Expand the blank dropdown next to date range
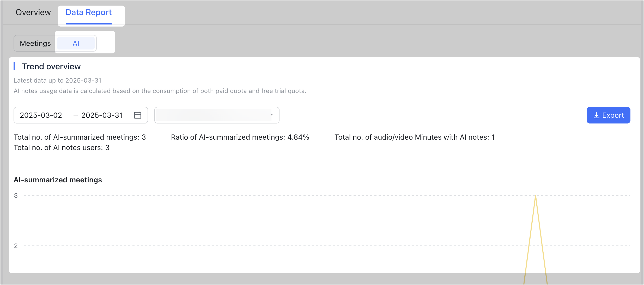 tap(217, 115)
